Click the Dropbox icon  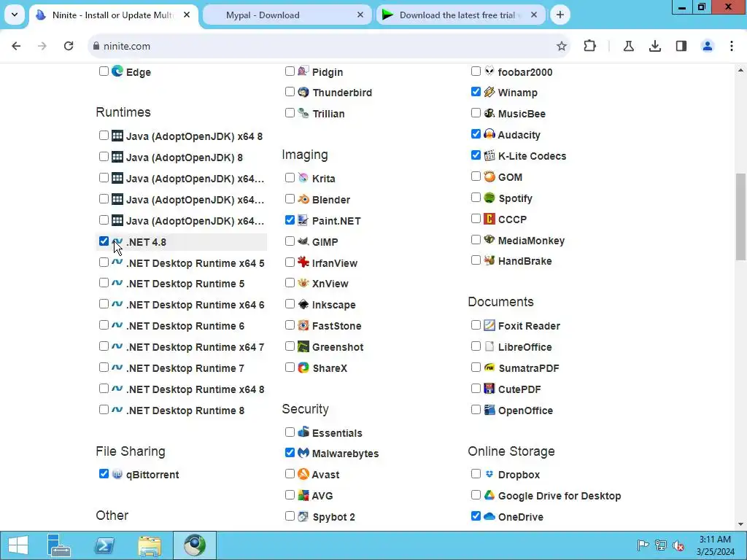tap(489, 474)
